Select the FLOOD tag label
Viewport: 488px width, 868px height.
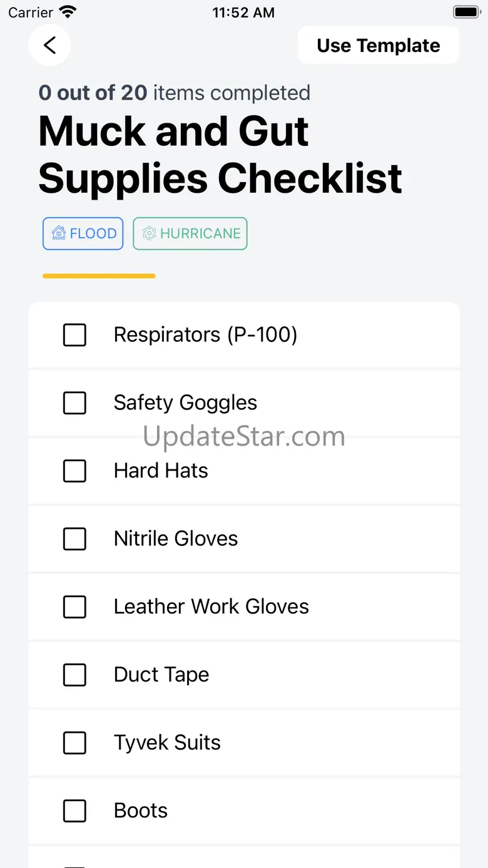(x=93, y=233)
